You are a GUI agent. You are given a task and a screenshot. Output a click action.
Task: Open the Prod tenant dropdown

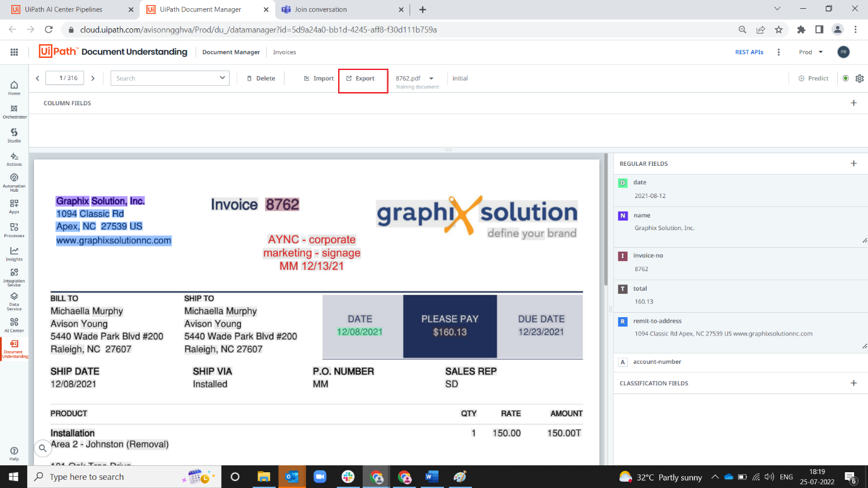pos(811,52)
